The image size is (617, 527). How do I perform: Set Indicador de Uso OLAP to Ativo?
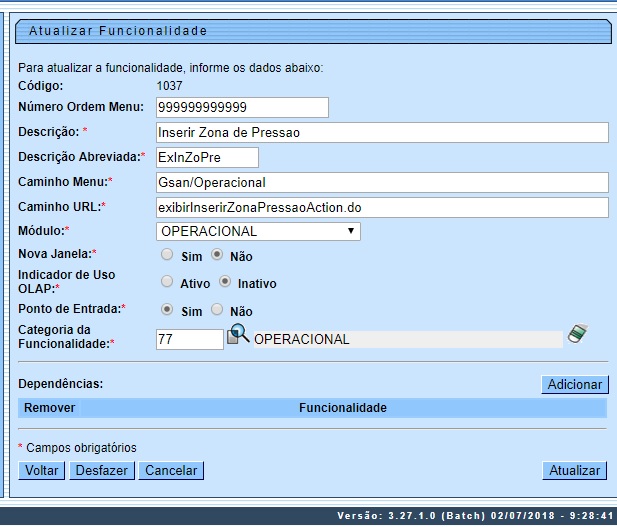tap(167, 282)
